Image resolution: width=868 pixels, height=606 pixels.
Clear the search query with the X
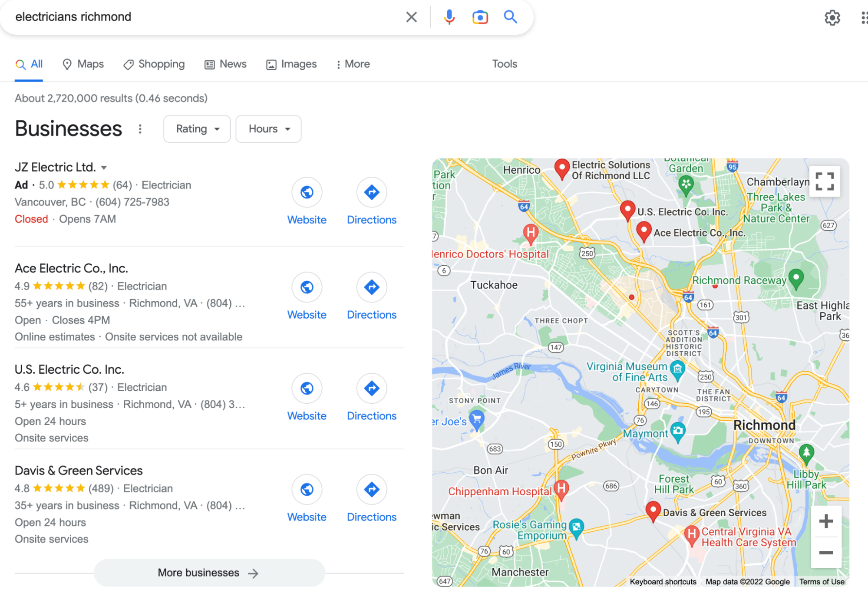click(411, 17)
